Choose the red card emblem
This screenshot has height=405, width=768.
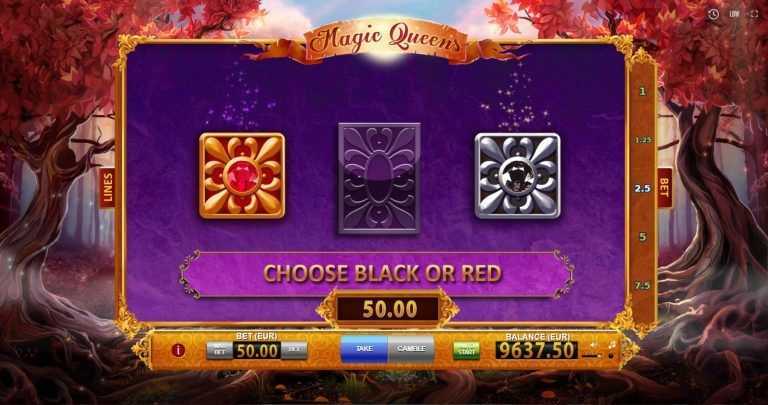[242, 176]
